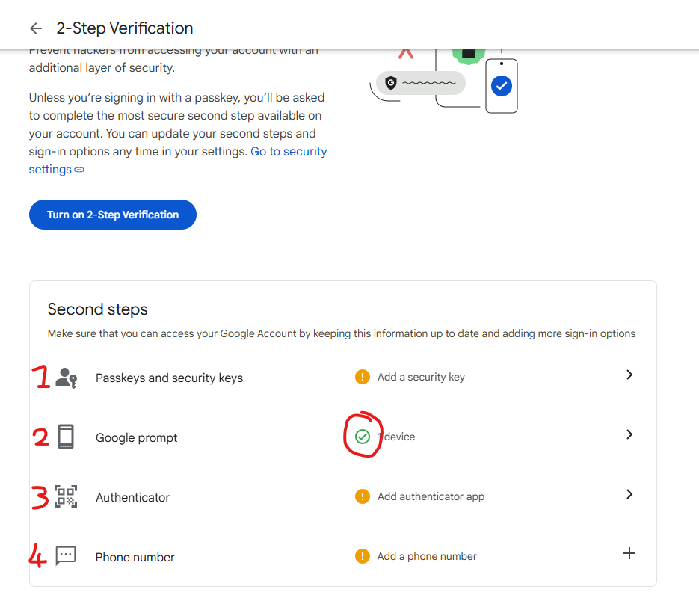
Task: Open Google prompt row with its chevron
Action: click(629, 434)
